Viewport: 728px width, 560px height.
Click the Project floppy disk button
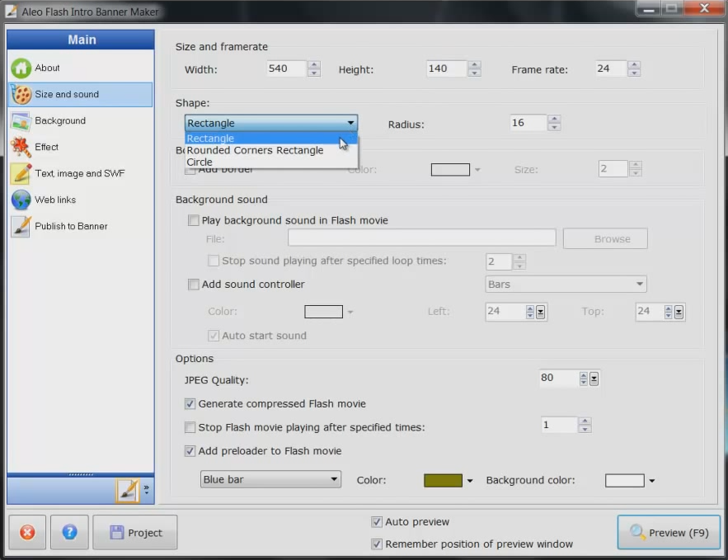[x=135, y=532]
